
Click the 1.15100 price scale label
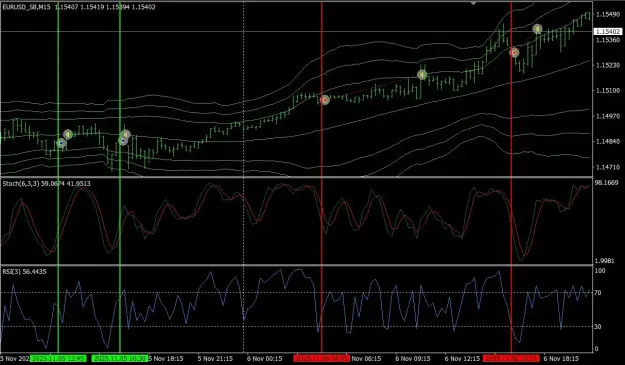pyautogui.click(x=607, y=91)
